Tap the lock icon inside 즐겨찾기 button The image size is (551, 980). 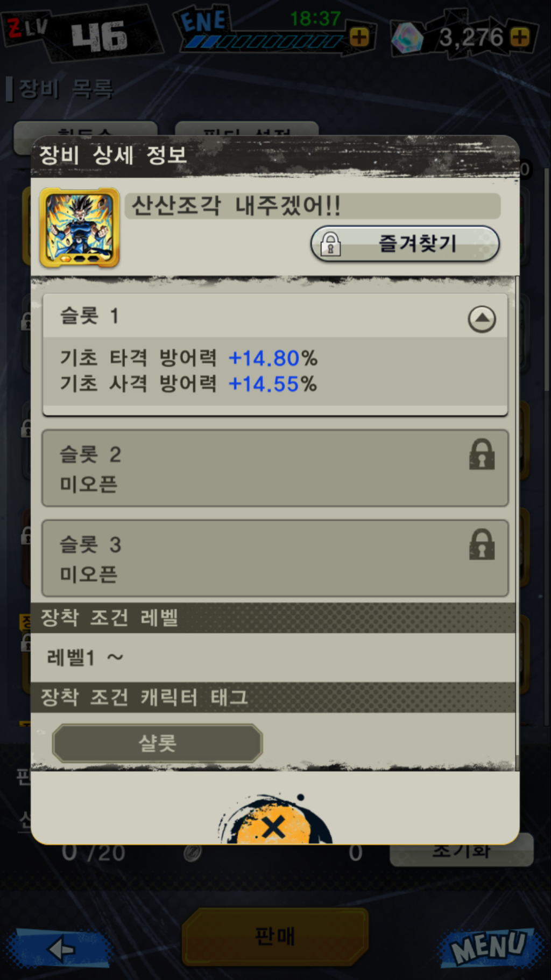(x=330, y=244)
